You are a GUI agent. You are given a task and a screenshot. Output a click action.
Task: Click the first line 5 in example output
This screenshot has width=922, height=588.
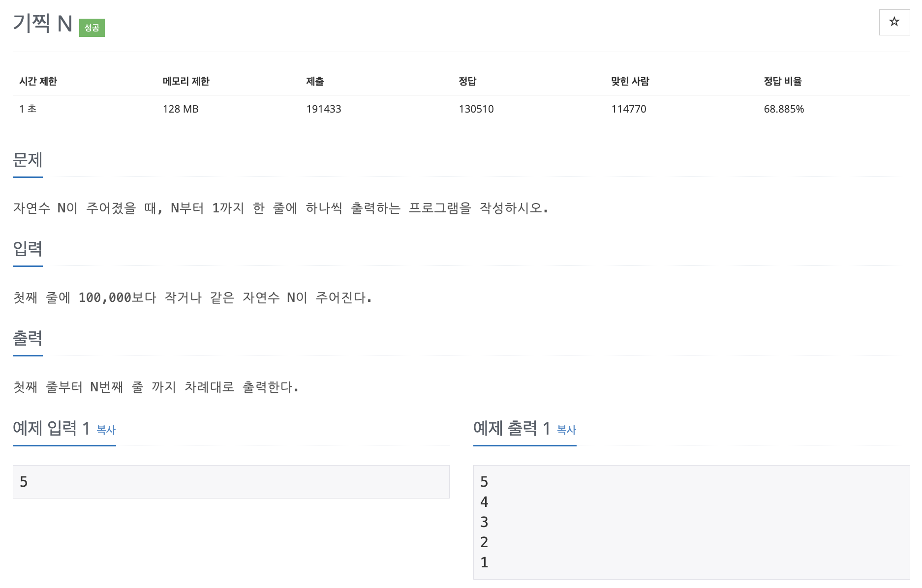(x=484, y=482)
